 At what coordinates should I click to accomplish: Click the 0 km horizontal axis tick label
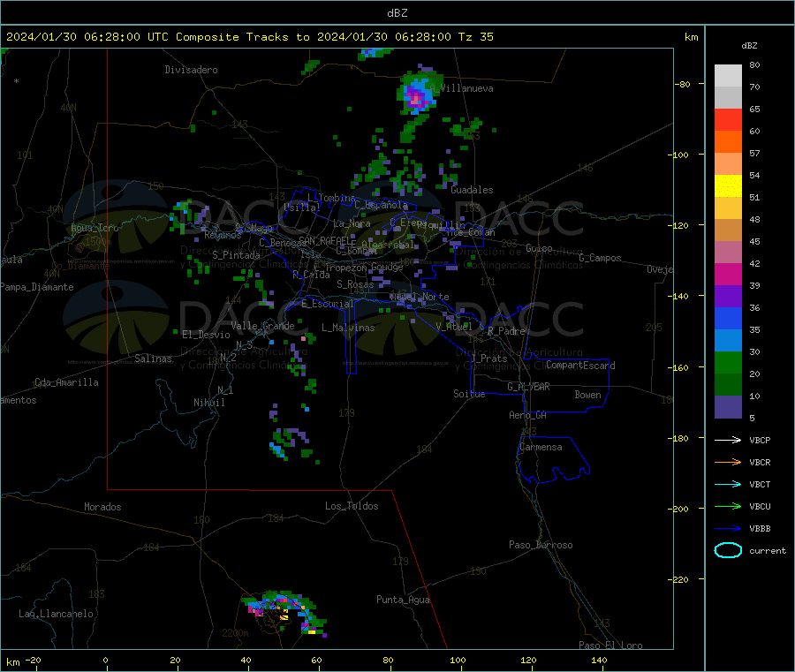105,660
